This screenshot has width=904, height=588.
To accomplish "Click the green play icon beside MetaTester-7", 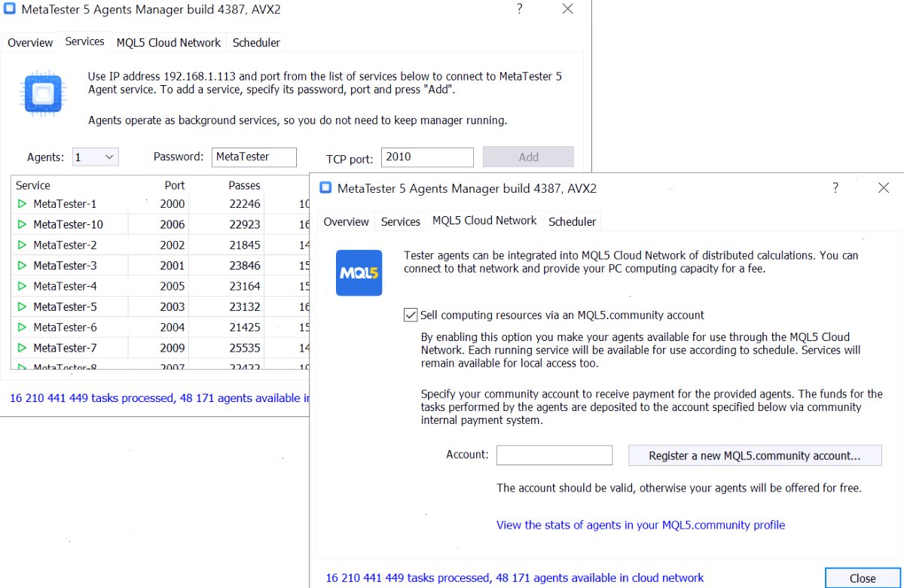I will click(22, 348).
